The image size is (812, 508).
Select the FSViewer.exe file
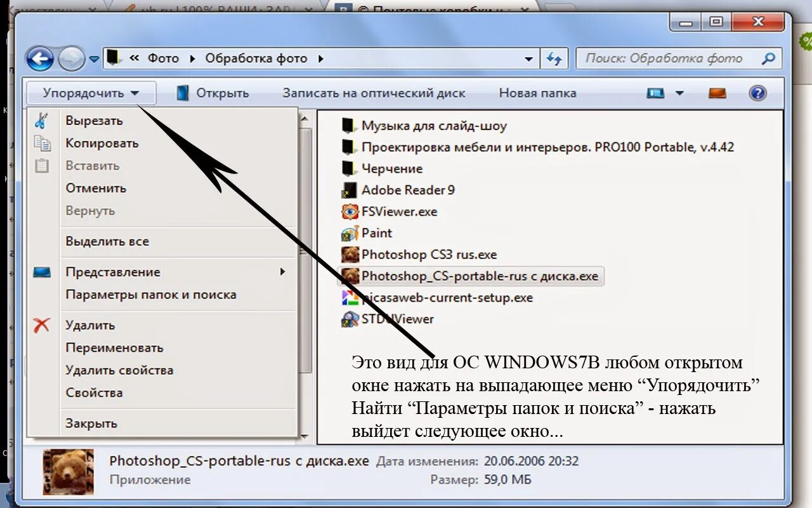click(x=389, y=211)
